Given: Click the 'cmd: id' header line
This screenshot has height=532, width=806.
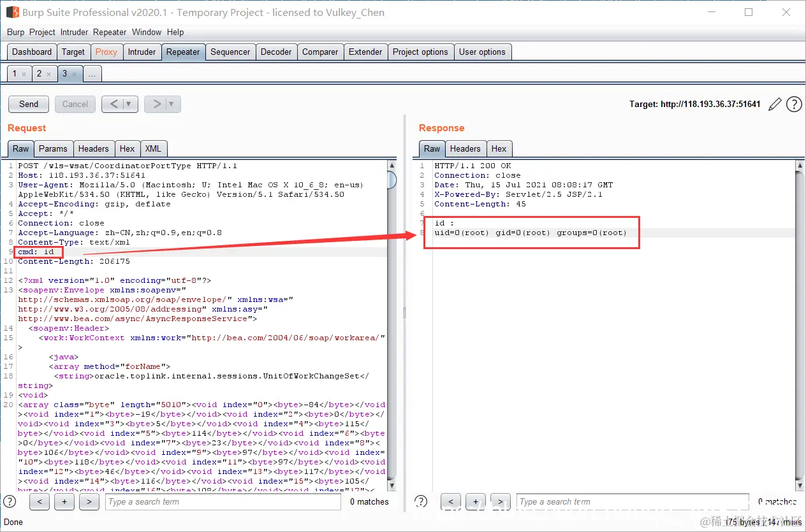Looking at the screenshot, I should coord(36,252).
